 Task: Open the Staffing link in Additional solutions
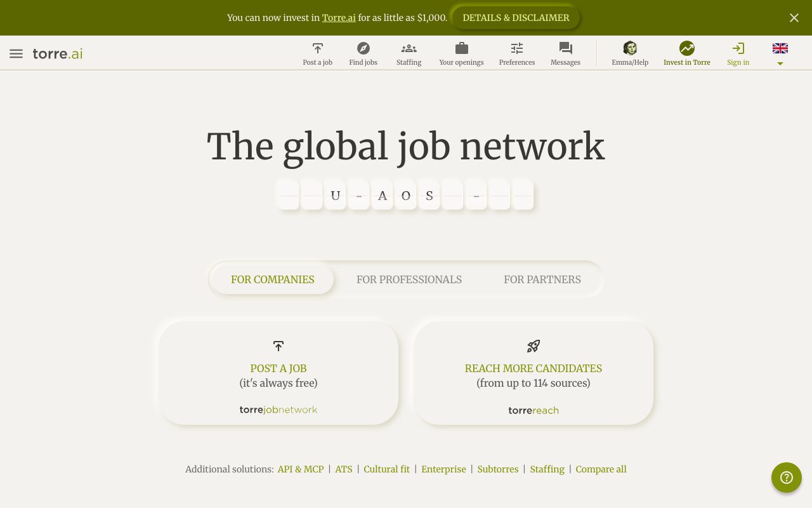pyautogui.click(x=547, y=469)
